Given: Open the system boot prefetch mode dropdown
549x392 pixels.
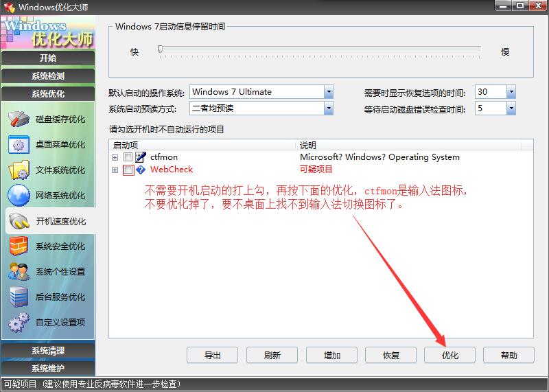Looking at the screenshot, I should (x=329, y=108).
